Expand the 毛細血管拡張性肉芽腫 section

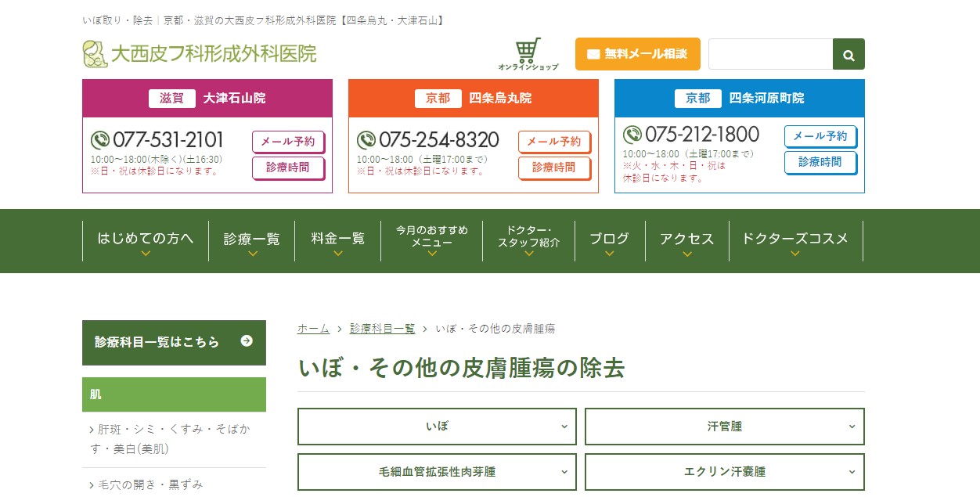(437, 472)
